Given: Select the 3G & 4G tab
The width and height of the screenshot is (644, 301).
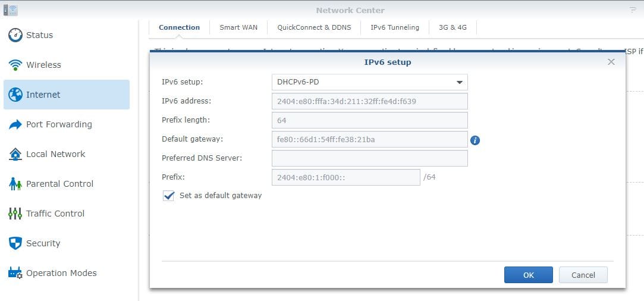Looking at the screenshot, I should coord(453,27).
